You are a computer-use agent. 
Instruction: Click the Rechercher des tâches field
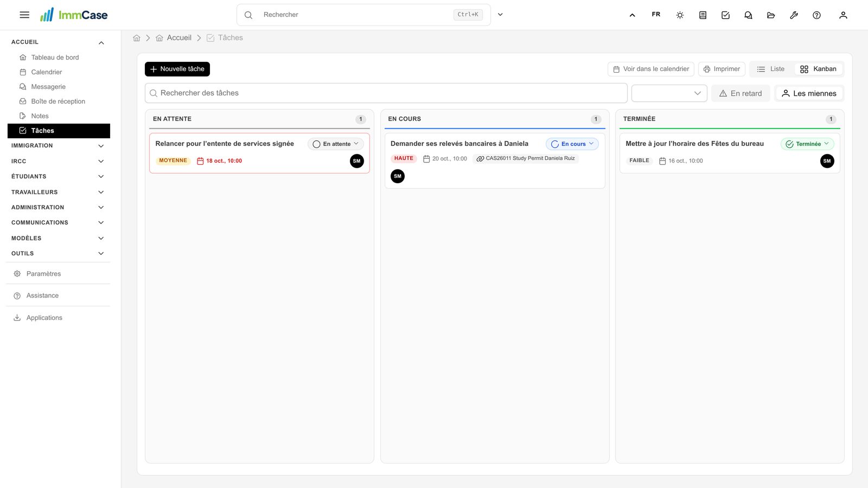[x=386, y=93]
